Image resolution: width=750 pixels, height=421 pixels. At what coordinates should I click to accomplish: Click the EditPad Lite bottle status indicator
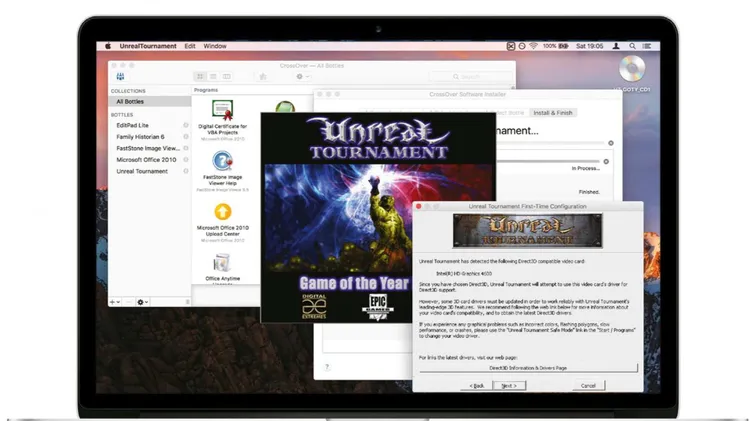tap(186, 125)
